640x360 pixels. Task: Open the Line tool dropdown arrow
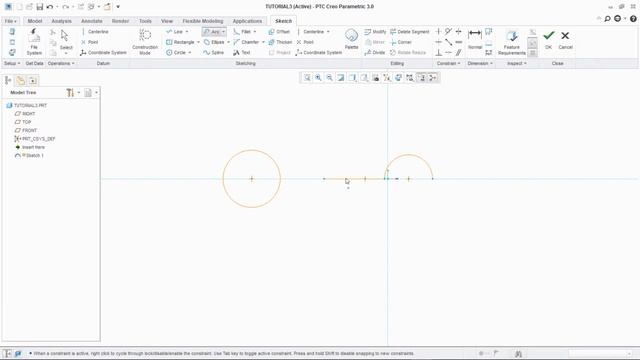point(187,31)
